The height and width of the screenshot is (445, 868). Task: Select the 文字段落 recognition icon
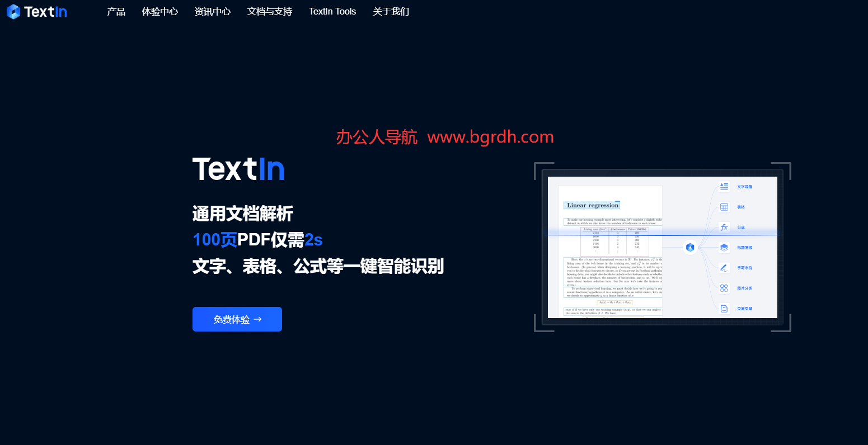pyautogui.click(x=724, y=186)
